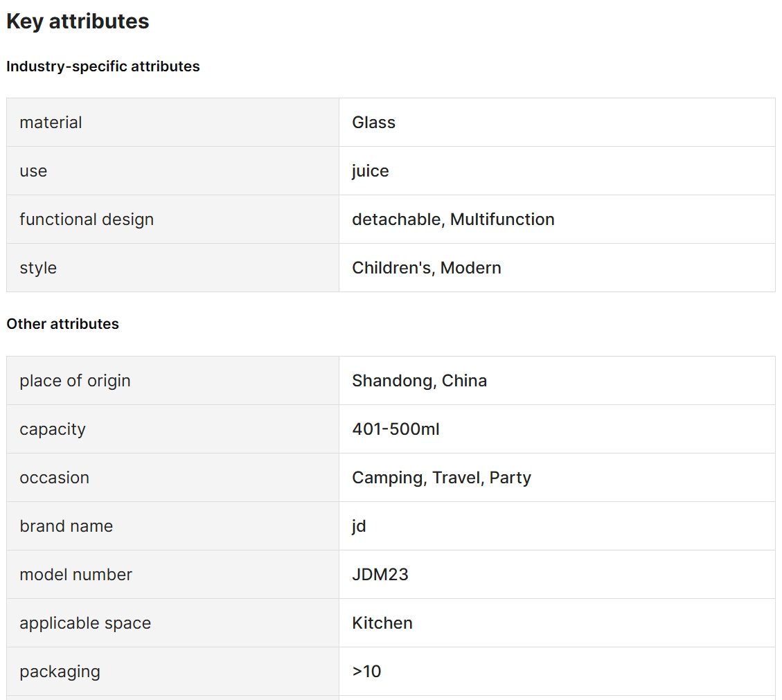Screen dimensions: 782x700
Task: Click the style row label
Action: coord(38,268)
